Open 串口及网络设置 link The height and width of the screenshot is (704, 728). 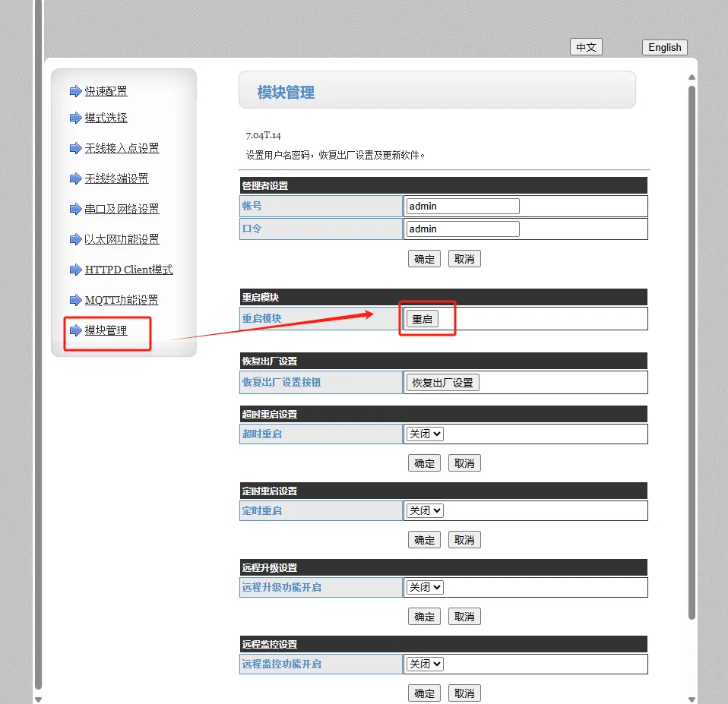point(122,209)
